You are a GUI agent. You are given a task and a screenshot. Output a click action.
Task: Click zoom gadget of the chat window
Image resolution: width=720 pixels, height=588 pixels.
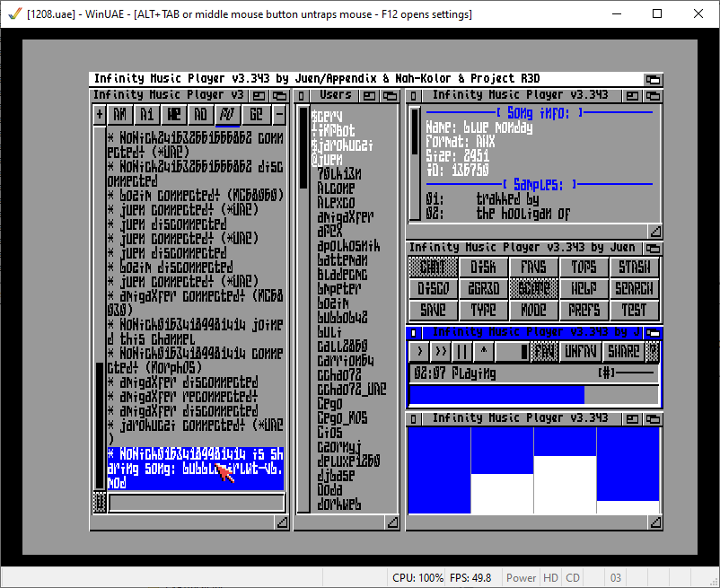click(x=259, y=96)
